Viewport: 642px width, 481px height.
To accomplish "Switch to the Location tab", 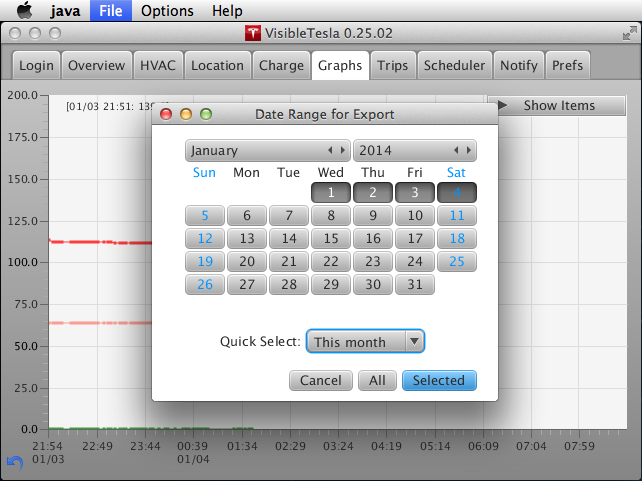I will (217, 65).
